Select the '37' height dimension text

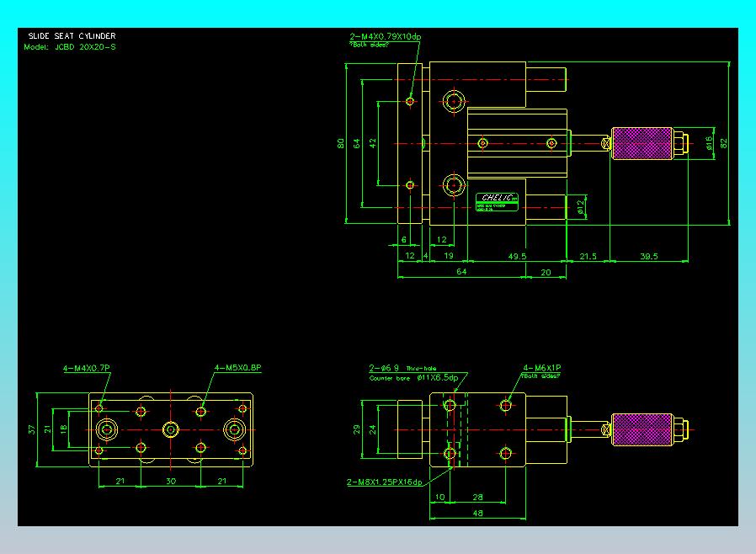(x=32, y=429)
